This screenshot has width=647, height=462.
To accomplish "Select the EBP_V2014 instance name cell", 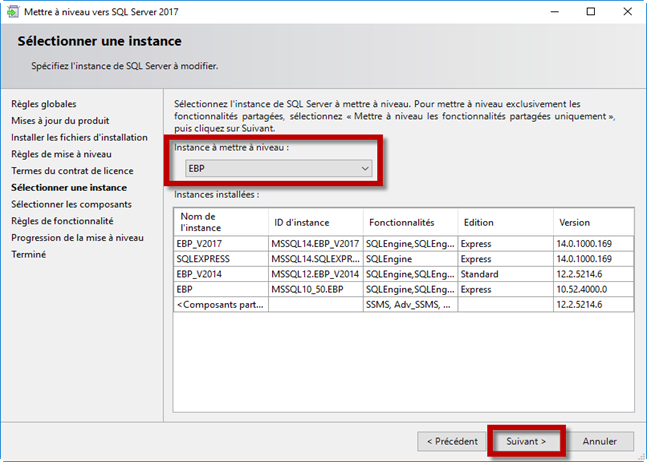I will point(221,274).
